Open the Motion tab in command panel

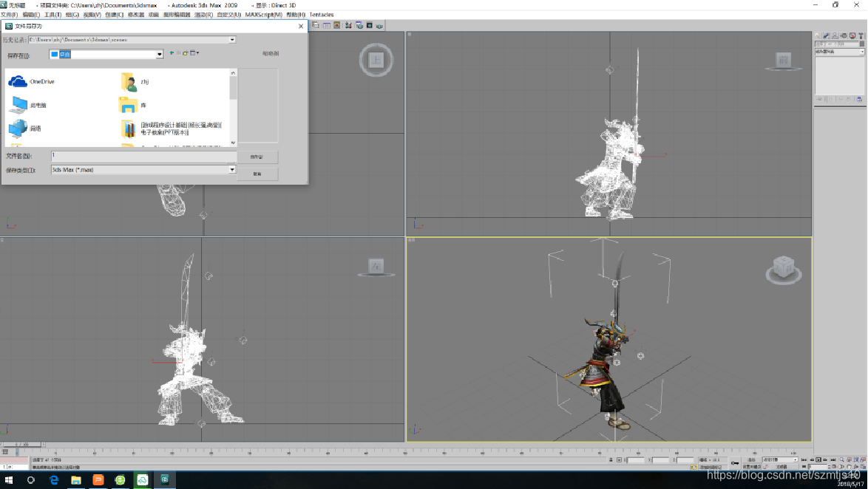(844, 35)
